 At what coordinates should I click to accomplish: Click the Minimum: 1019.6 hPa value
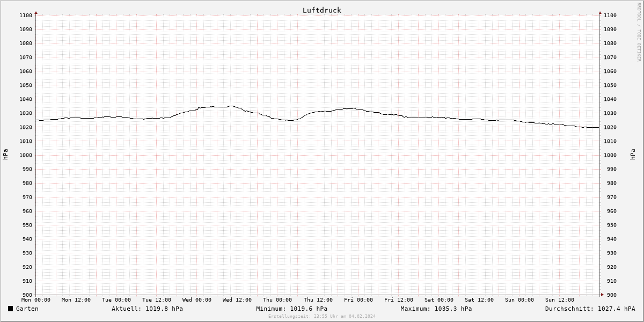(x=291, y=309)
